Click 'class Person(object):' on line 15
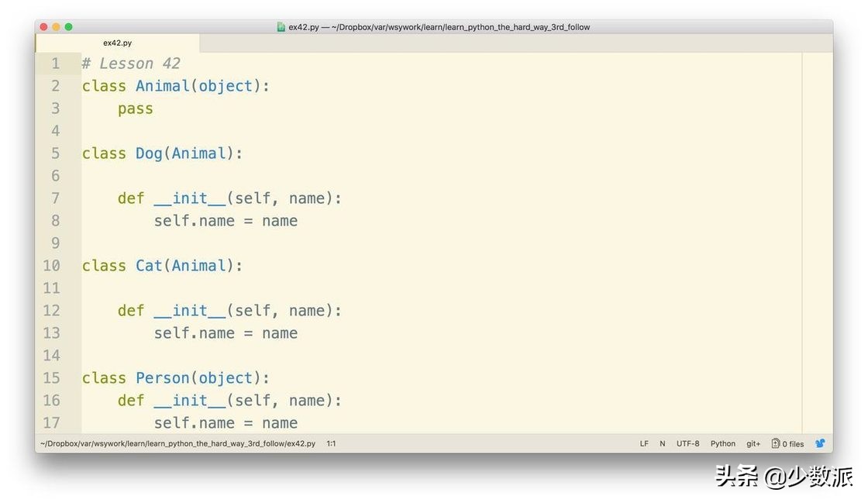Image resolution: width=868 pixels, height=503 pixels. 175,378
